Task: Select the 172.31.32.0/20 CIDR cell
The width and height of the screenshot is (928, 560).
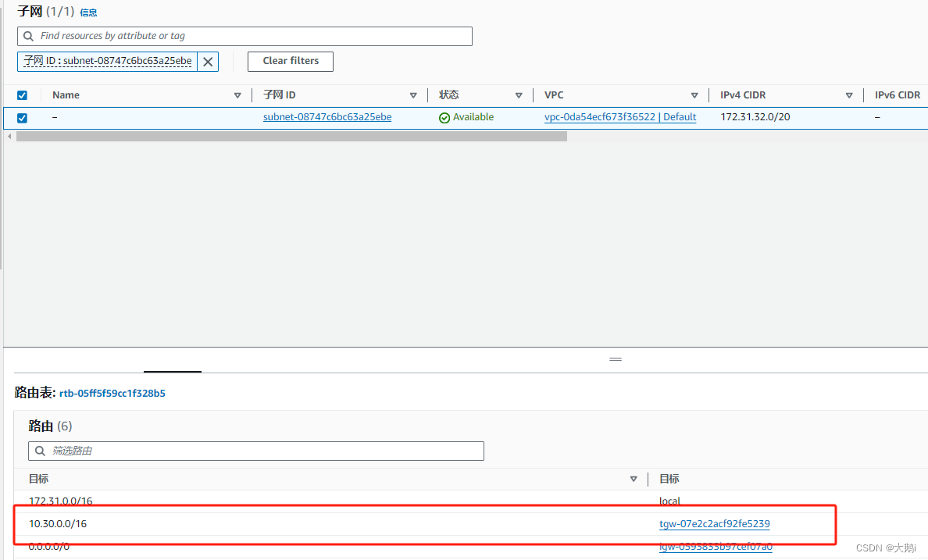Action: [755, 117]
